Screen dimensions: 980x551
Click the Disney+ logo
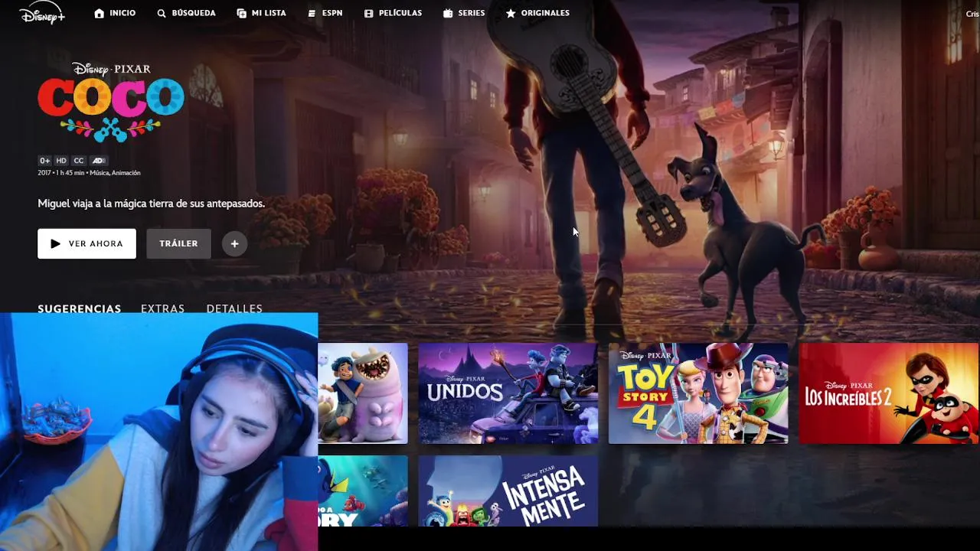point(42,13)
